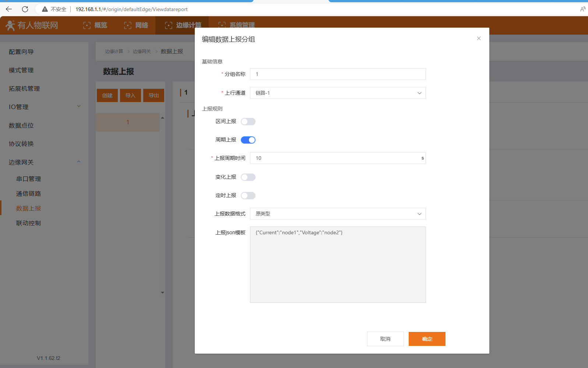Open the 串口管理 menu item
Screen dimensions: 588x368
(x=29, y=179)
